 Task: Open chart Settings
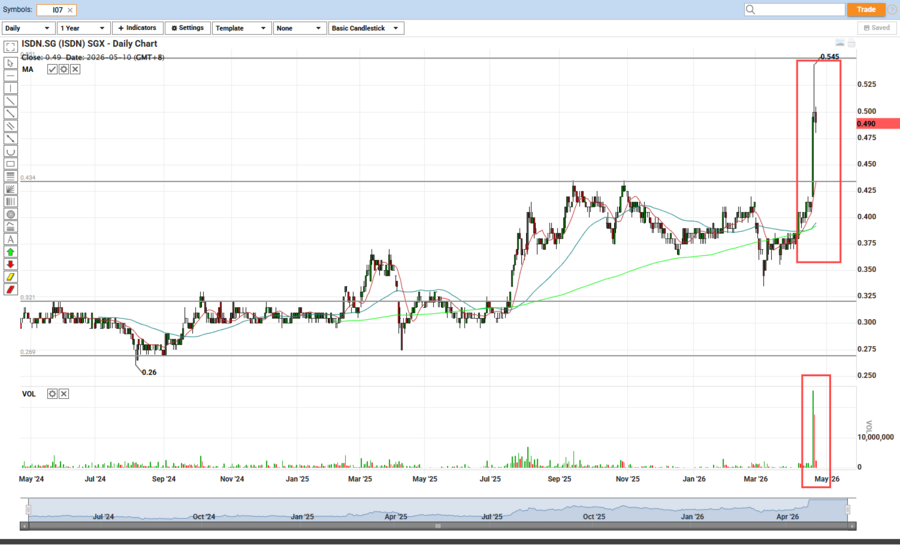click(x=187, y=28)
